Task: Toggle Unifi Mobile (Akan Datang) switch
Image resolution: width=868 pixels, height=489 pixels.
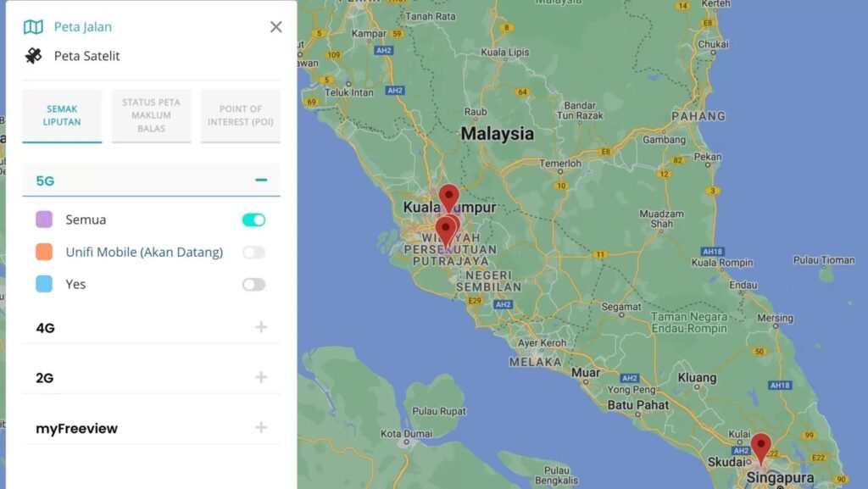Action: [x=253, y=253]
